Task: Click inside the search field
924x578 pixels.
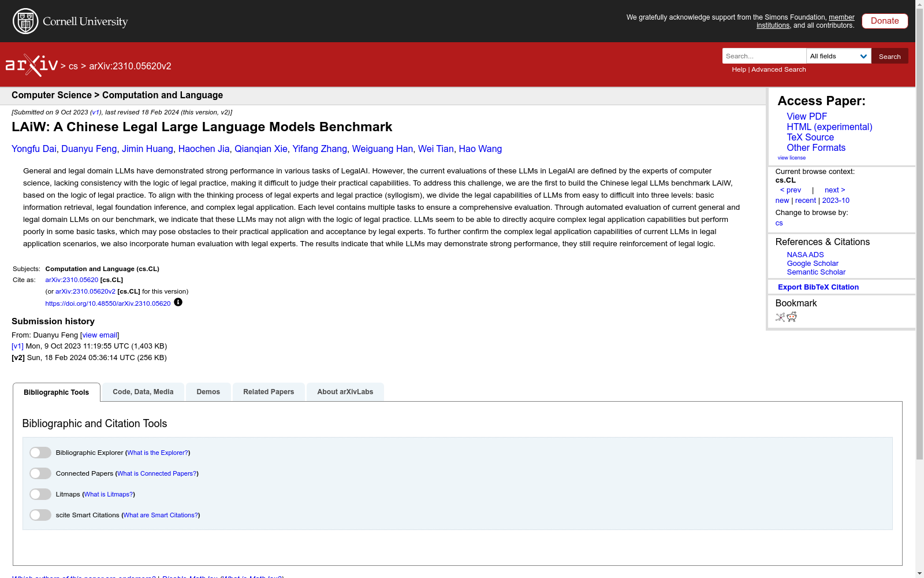Action: [x=763, y=56]
